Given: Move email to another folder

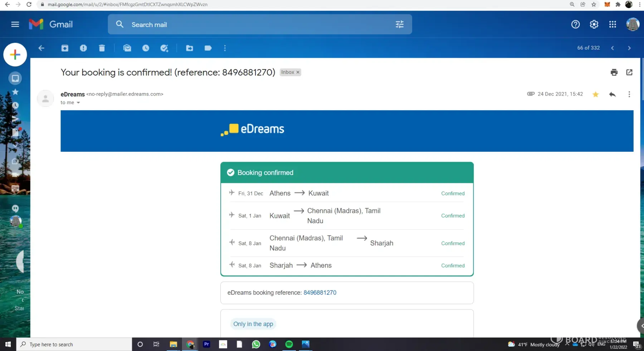Looking at the screenshot, I should (190, 48).
